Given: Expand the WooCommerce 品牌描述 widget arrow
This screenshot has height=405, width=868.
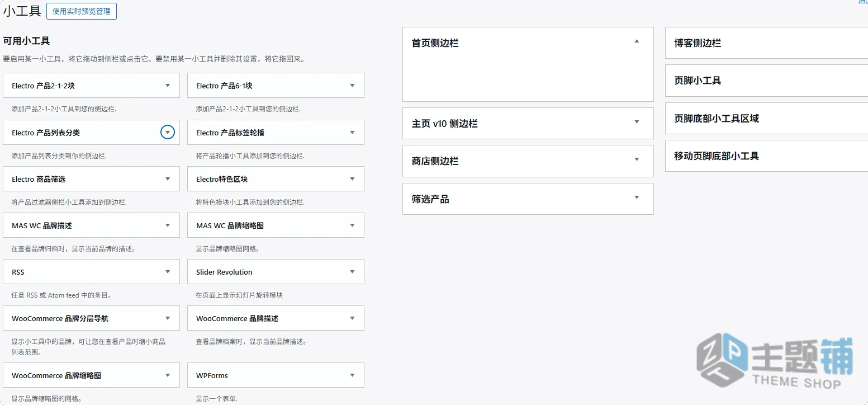Looking at the screenshot, I should coord(352,318).
